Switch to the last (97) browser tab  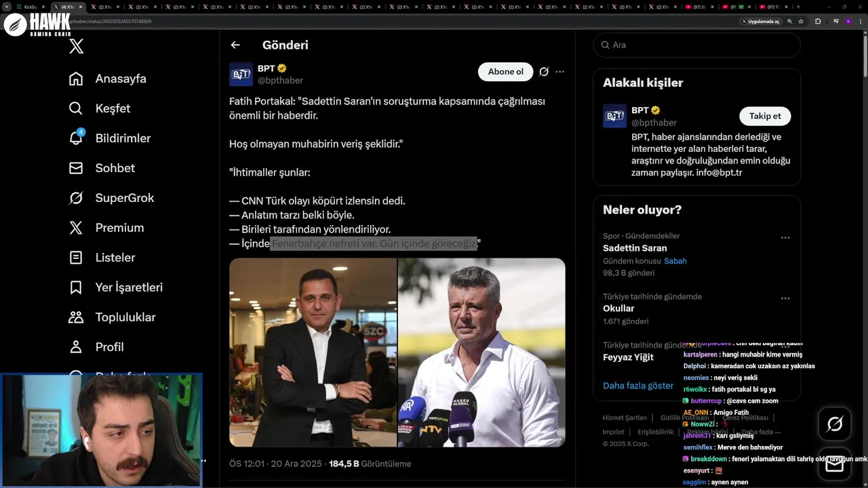(773, 7)
